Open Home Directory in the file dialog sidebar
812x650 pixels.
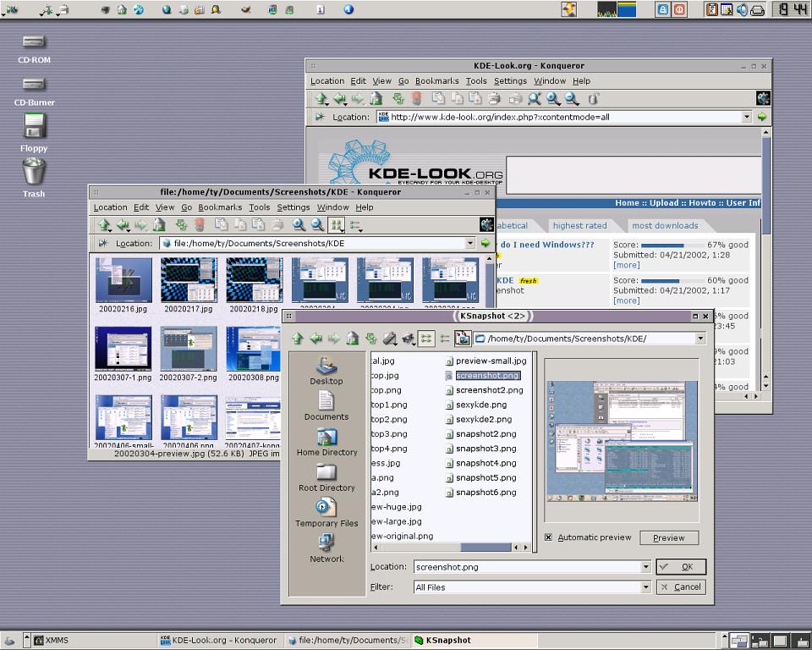pos(326,442)
